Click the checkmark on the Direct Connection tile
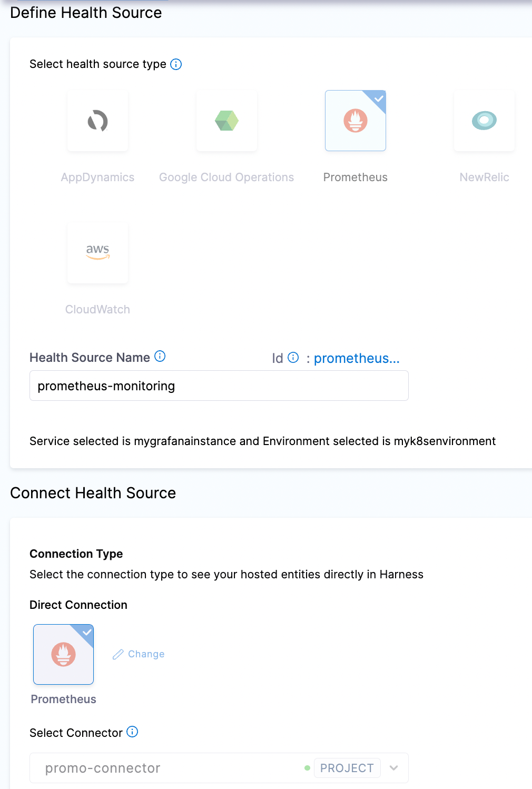 click(87, 632)
